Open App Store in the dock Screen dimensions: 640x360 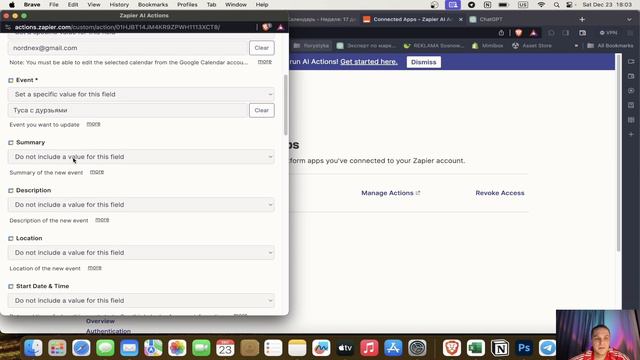[x=393, y=348]
